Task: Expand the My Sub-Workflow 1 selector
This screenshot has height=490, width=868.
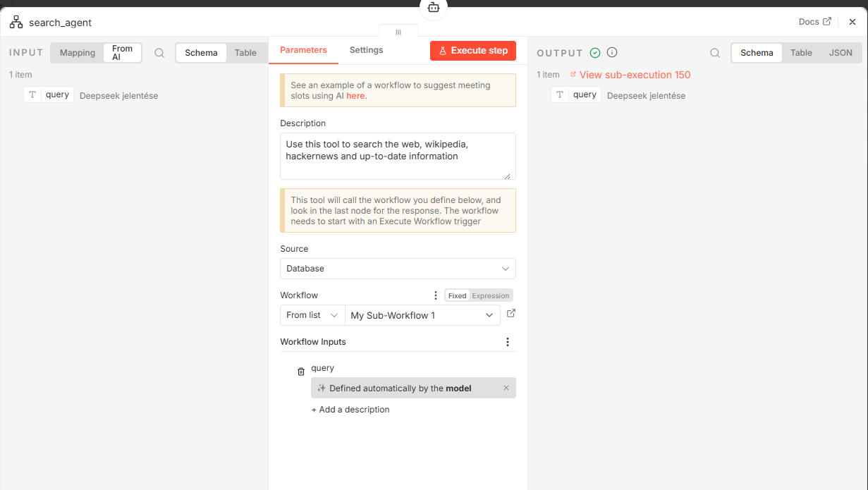Action: pyautogui.click(x=422, y=315)
